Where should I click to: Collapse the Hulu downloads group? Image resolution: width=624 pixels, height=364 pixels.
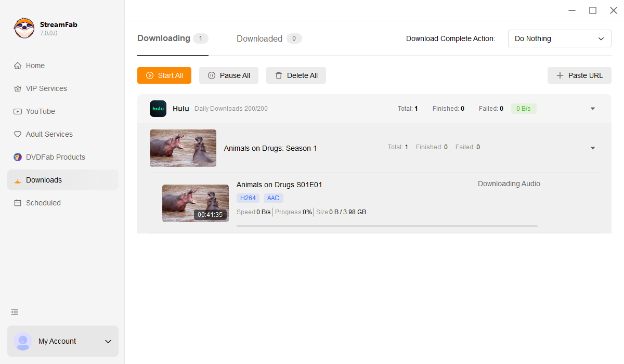pyautogui.click(x=593, y=109)
